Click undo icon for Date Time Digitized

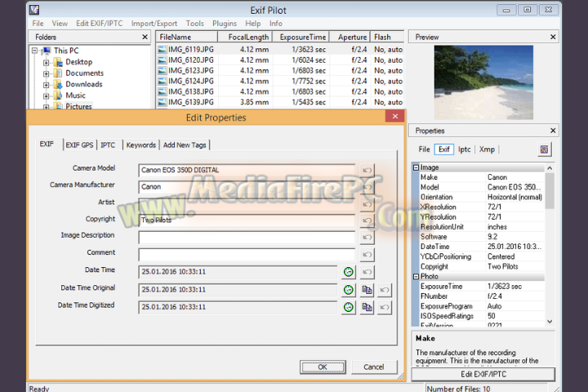385,307
